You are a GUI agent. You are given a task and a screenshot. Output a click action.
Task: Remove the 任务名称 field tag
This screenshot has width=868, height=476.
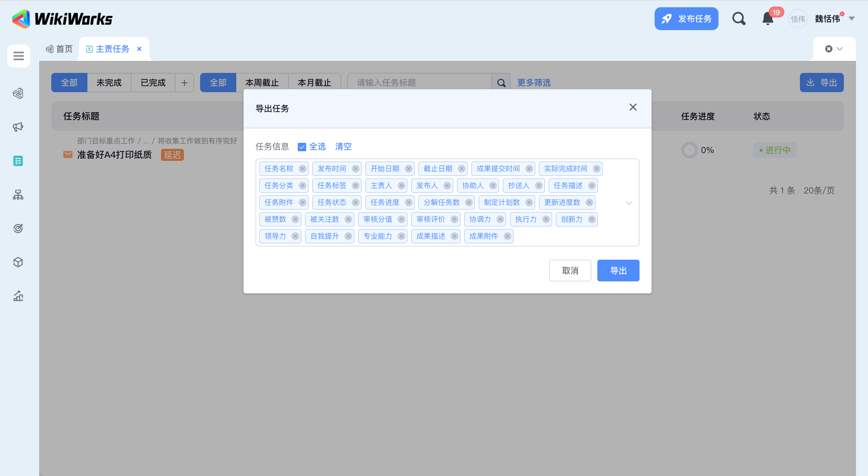point(302,169)
